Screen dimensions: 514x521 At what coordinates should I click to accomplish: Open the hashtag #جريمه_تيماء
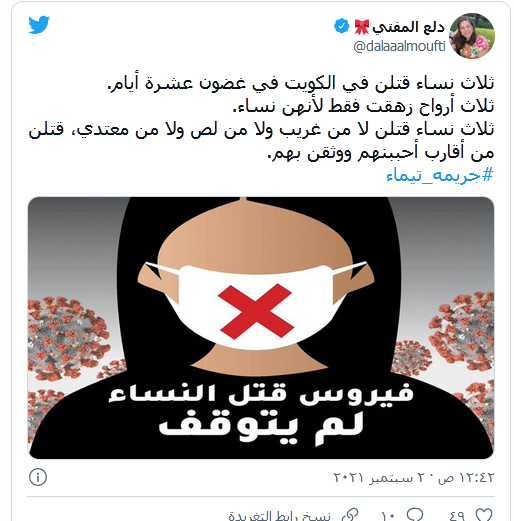[x=440, y=175]
